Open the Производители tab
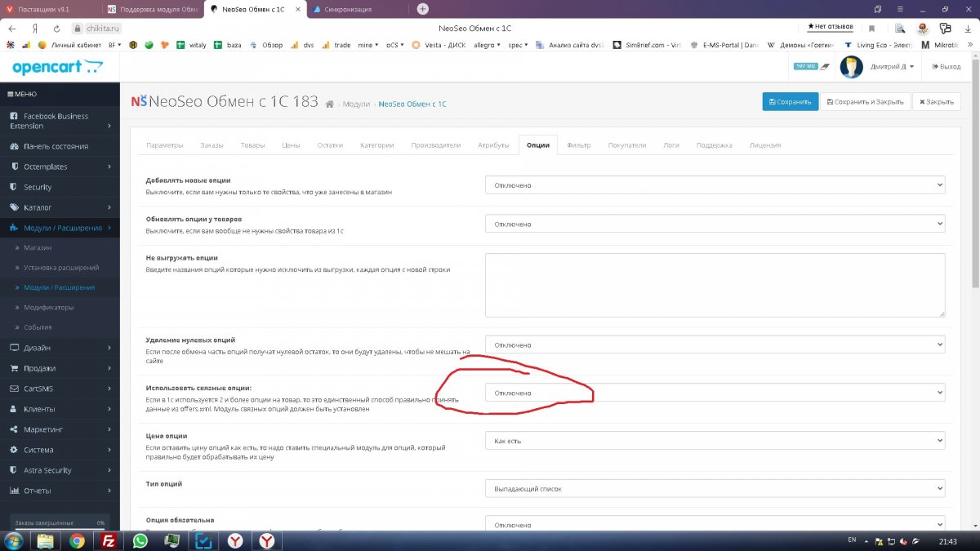980x551 pixels. click(x=436, y=145)
